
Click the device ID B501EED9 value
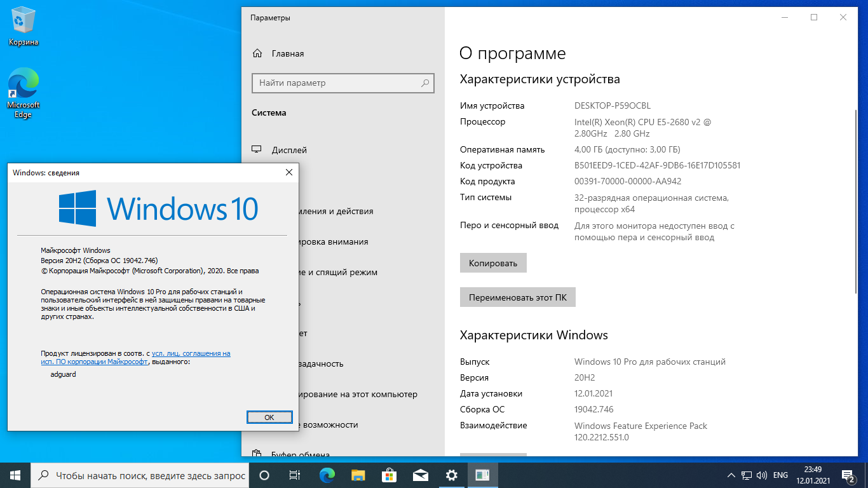tap(657, 165)
